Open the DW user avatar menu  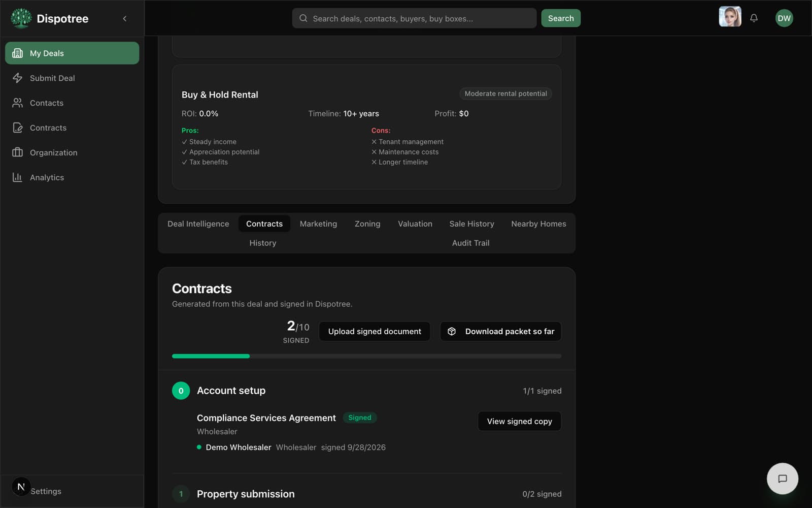pos(784,18)
